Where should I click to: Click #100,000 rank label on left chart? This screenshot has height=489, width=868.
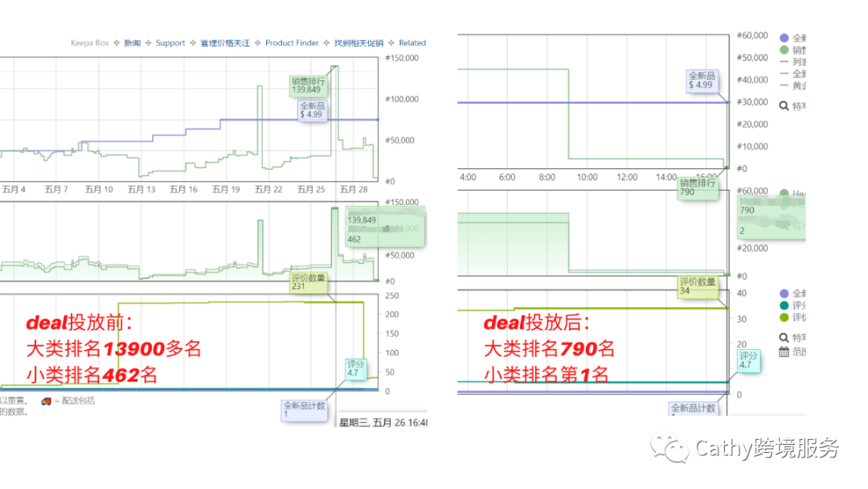[402, 99]
